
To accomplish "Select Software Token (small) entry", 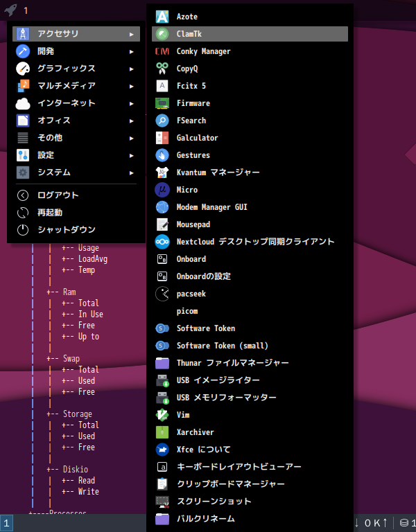I will pyautogui.click(x=250, y=346).
